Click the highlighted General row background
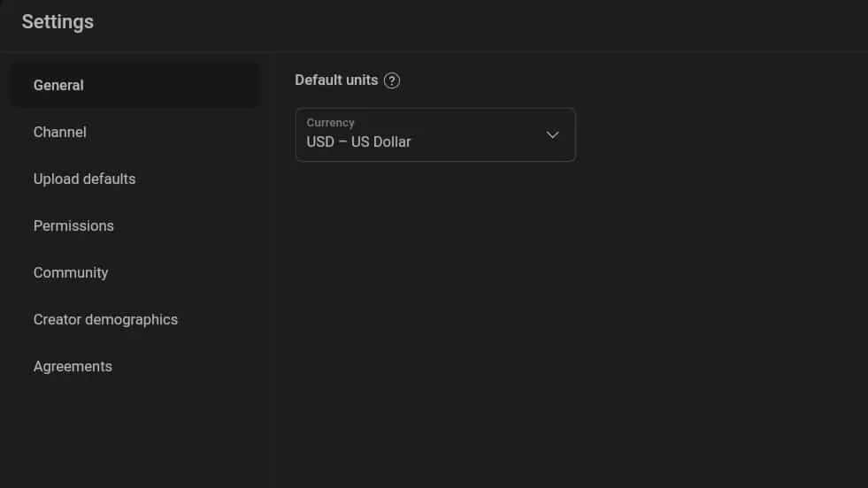The height and width of the screenshot is (488, 868). pos(135,85)
